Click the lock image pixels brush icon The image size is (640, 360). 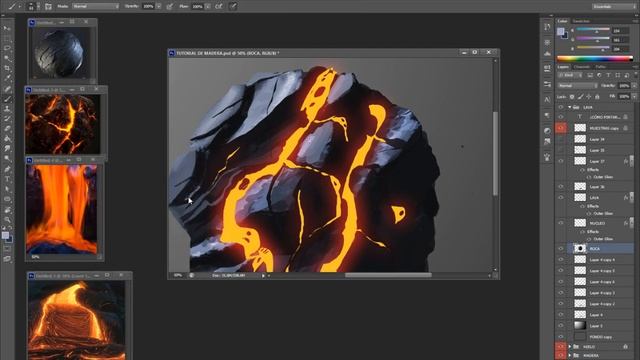(x=580, y=97)
